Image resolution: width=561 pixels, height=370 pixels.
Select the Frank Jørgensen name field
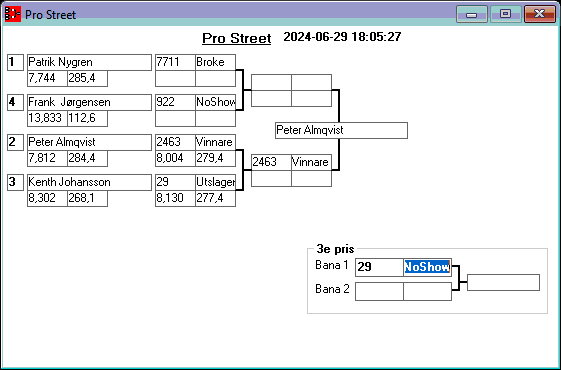(89, 102)
